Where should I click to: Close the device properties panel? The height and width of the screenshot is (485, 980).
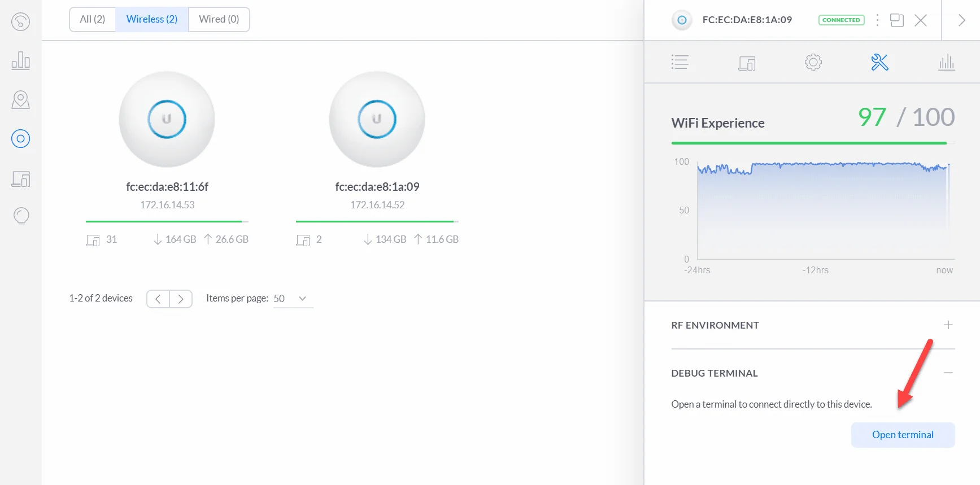coord(921,20)
